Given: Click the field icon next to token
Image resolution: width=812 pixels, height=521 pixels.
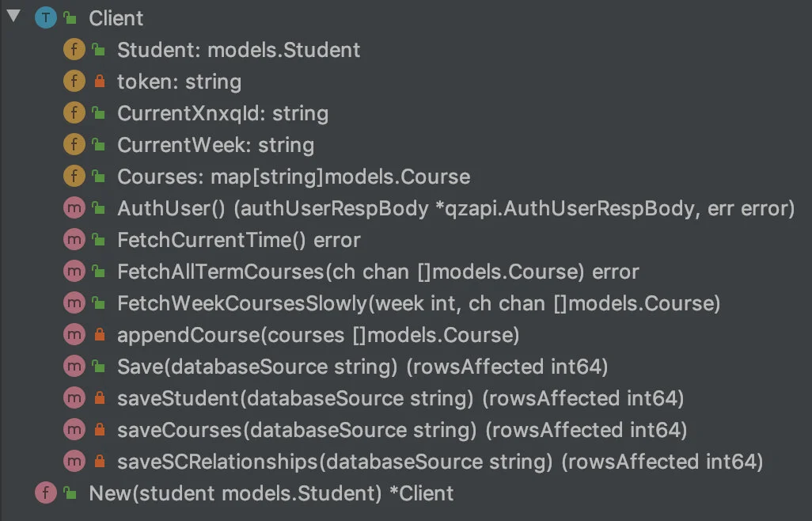Looking at the screenshot, I should point(74,82).
